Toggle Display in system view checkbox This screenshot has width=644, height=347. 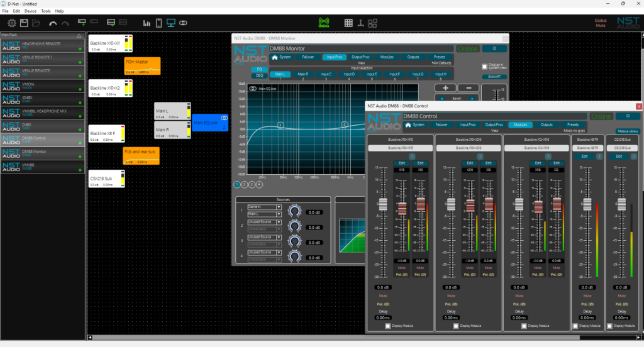click(x=484, y=67)
